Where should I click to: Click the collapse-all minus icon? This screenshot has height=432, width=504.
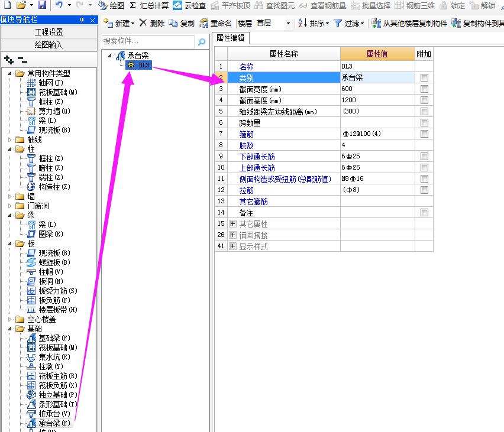[x=22, y=60]
